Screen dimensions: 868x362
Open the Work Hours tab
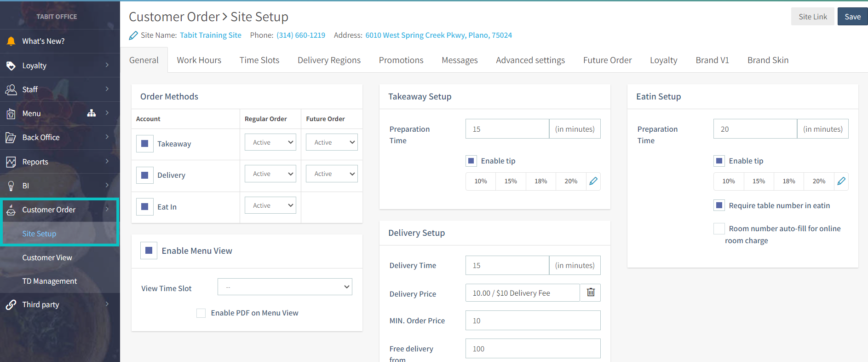(199, 60)
